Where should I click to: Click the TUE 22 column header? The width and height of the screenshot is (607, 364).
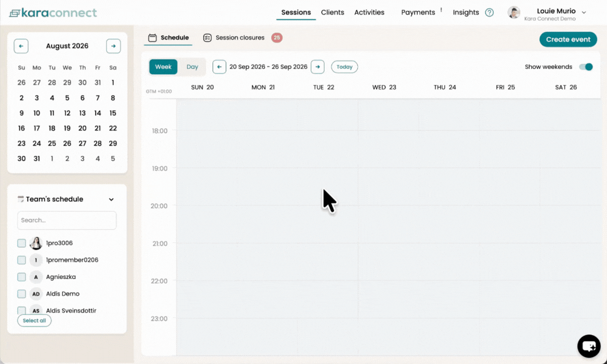click(x=324, y=87)
